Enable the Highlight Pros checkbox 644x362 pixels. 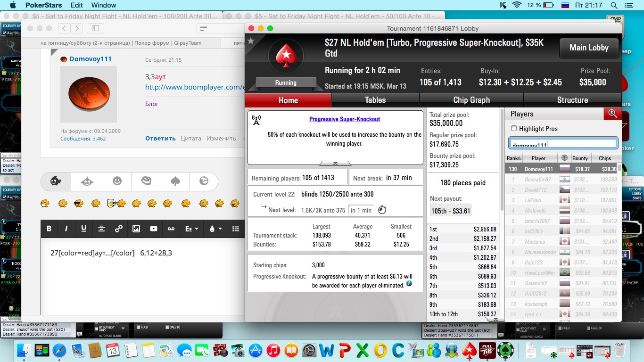tap(514, 129)
